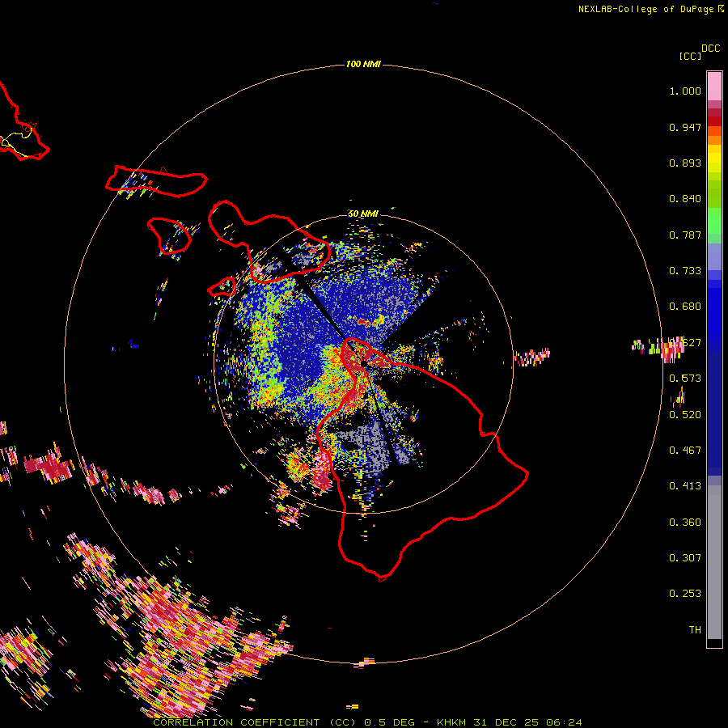Click inside the Kahoolawe island outline

pyautogui.click(x=222, y=287)
